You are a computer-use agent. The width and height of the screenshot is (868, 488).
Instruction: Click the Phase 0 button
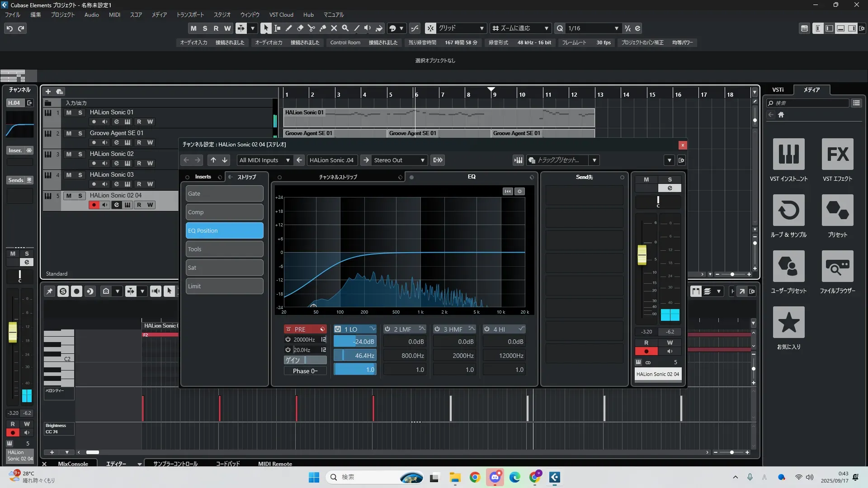pos(305,371)
